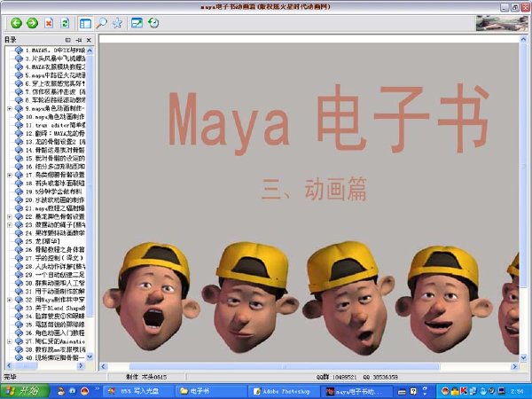Click the tree panel scroll-down arrow
The height and width of the screenshot is (399, 532).
(90, 356)
